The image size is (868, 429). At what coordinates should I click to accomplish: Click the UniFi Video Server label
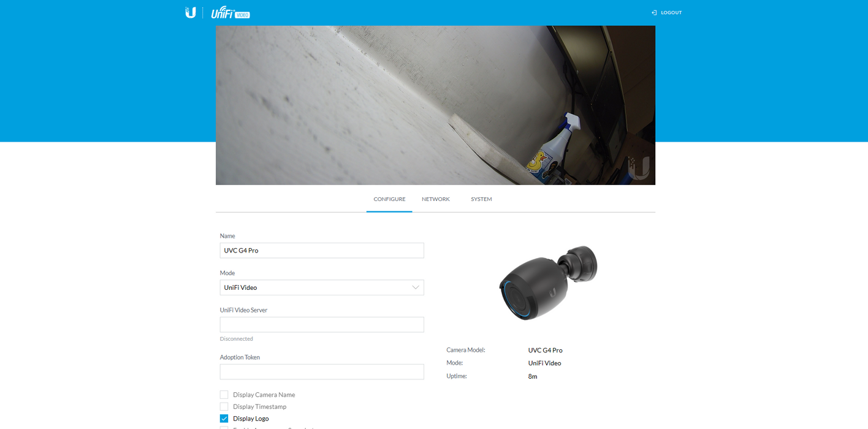click(243, 310)
